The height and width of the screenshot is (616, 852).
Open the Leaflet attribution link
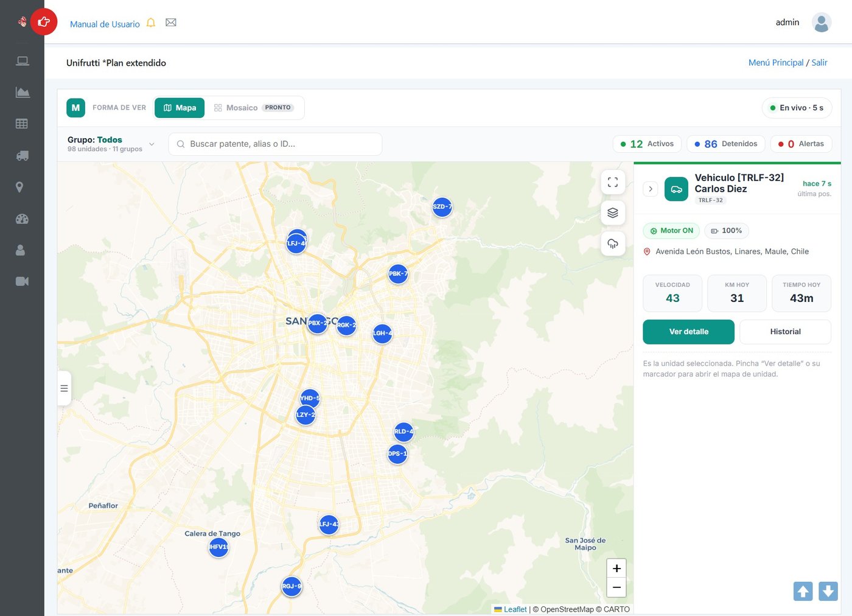(515, 609)
